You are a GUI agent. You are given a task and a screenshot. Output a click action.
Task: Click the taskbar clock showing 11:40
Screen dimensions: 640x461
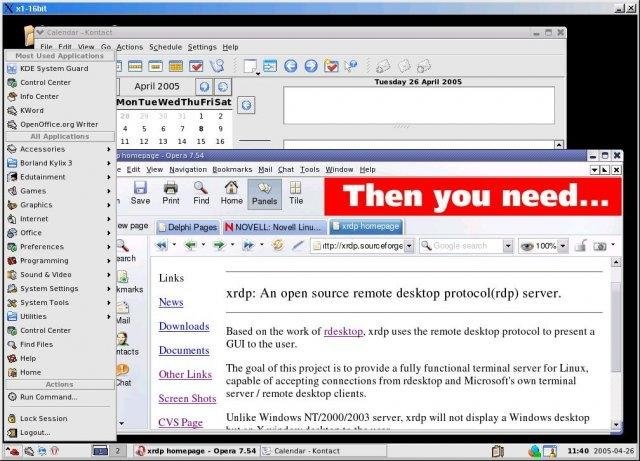pyautogui.click(x=578, y=451)
